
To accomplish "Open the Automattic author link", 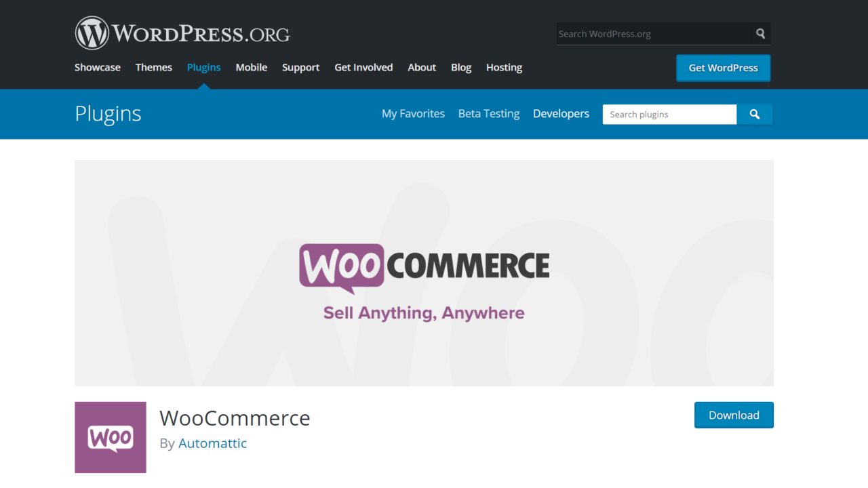I will point(213,443).
